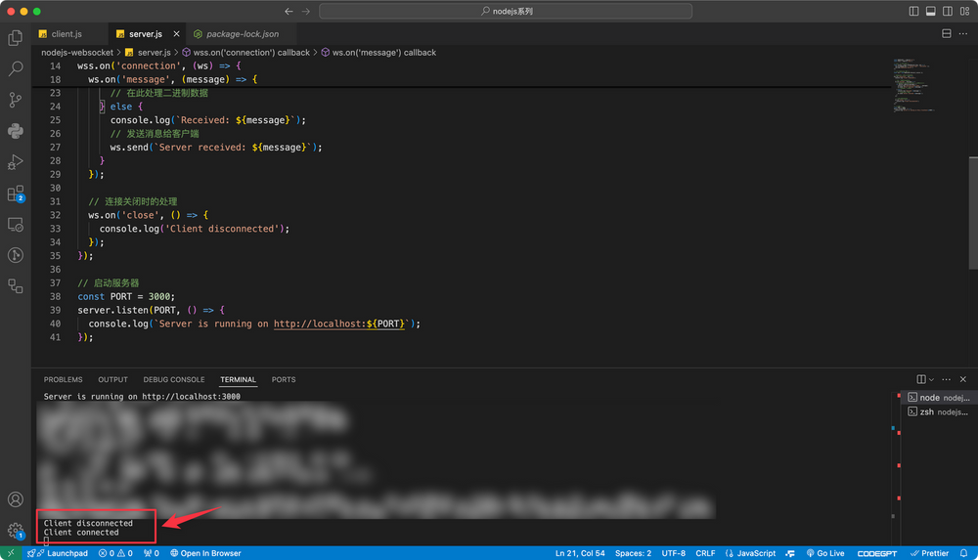Change language mode from JavaScript

click(754, 553)
